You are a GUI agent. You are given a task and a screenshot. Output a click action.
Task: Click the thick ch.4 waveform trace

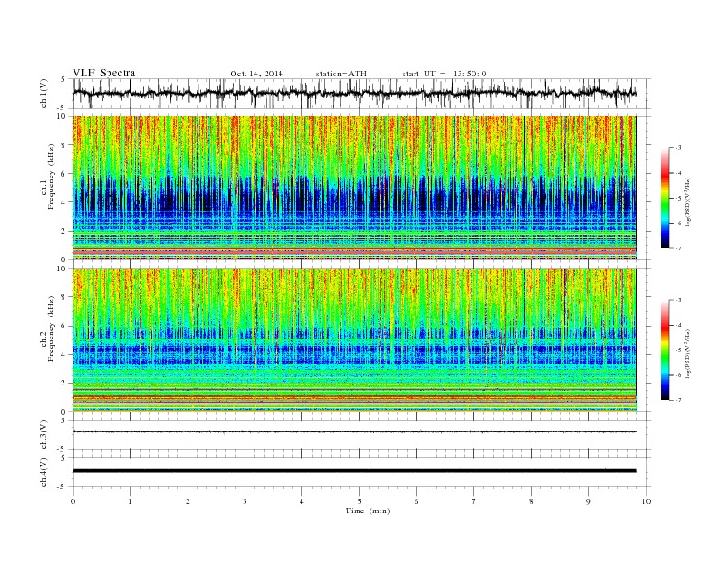(x=354, y=471)
